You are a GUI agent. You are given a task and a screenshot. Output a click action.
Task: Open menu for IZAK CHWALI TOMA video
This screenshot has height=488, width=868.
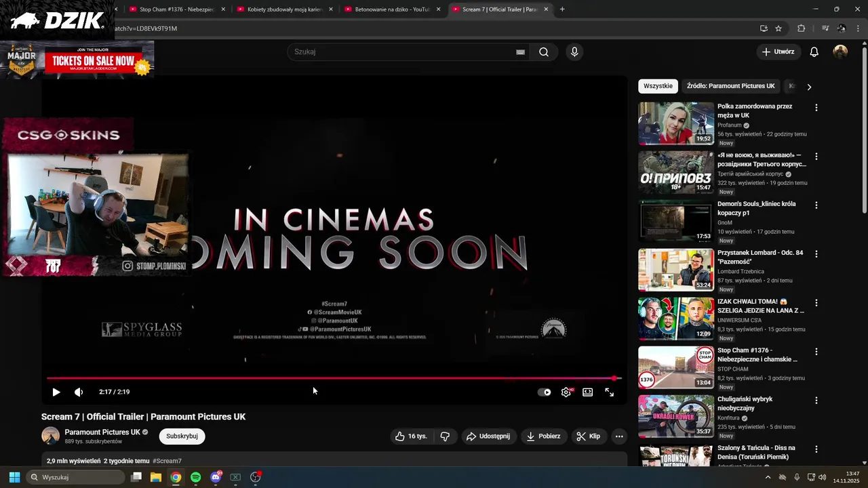(816, 303)
